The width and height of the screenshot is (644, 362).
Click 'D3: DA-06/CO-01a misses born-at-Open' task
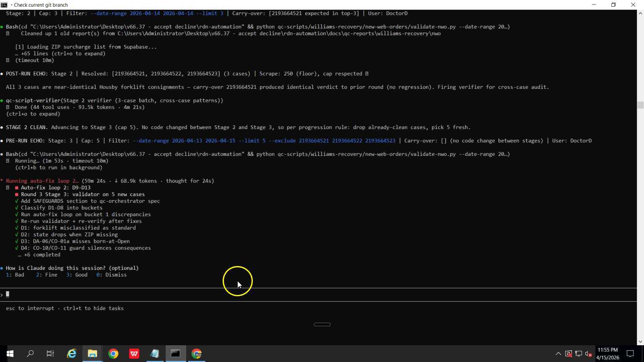75,241
